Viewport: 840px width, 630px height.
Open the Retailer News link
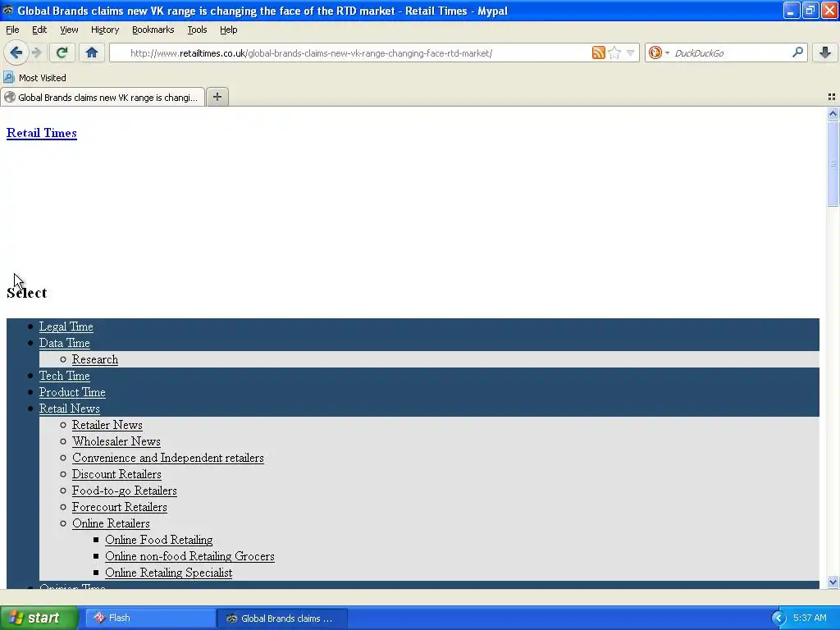(107, 425)
